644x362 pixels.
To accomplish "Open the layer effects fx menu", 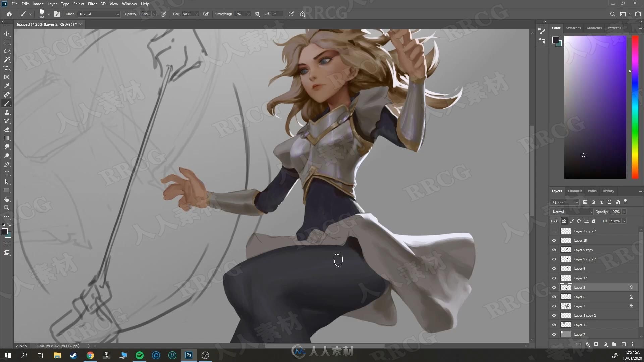I will (587, 344).
